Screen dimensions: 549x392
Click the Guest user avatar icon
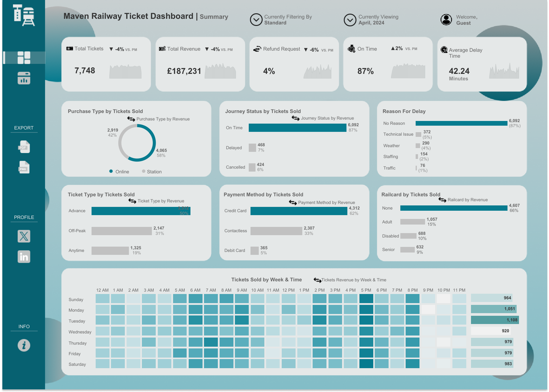pos(446,20)
